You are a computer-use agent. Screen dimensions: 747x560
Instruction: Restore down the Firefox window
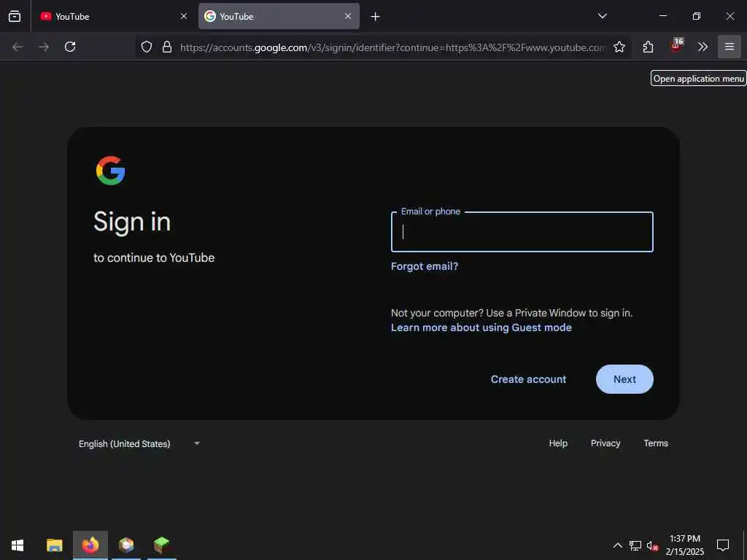(697, 16)
